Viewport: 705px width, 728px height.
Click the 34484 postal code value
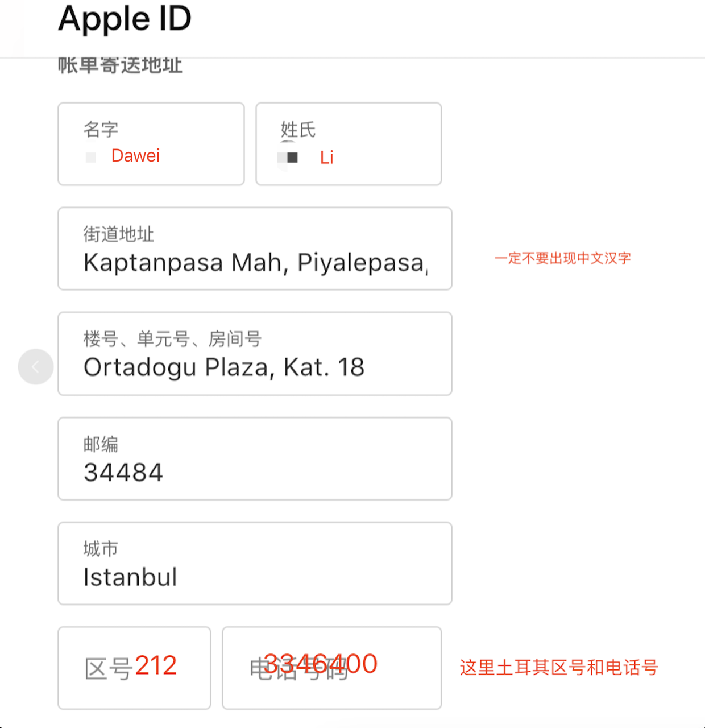123,473
